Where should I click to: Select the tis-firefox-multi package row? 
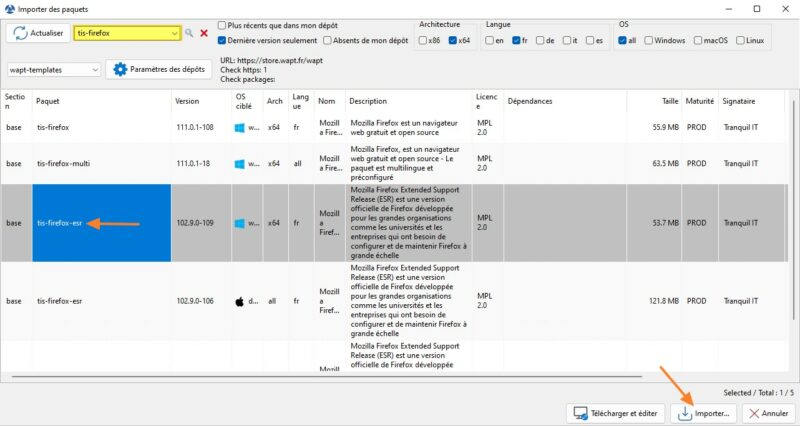pyautogui.click(x=393, y=164)
